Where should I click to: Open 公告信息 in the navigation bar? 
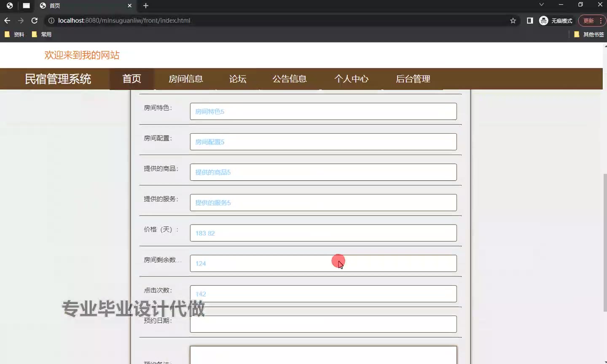(290, 79)
